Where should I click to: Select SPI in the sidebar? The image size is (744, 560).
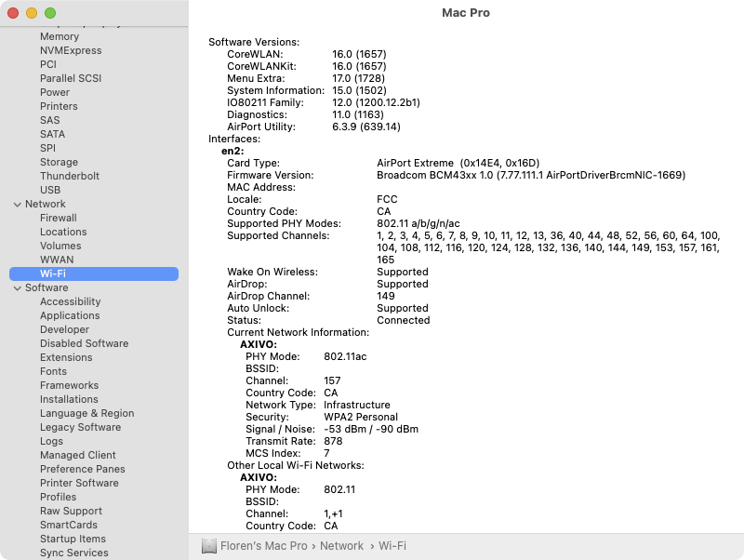click(x=48, y=148)
